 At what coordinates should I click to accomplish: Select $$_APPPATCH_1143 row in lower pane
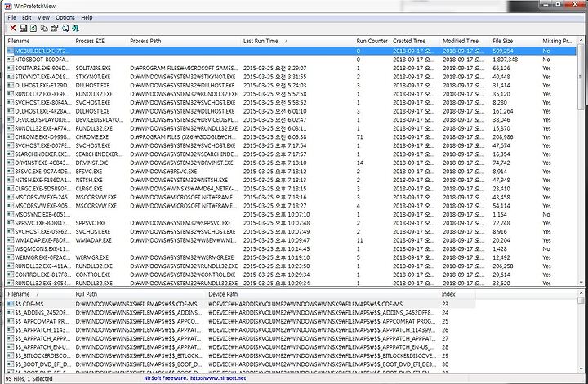pyautogui.click(x=241, y=329)
